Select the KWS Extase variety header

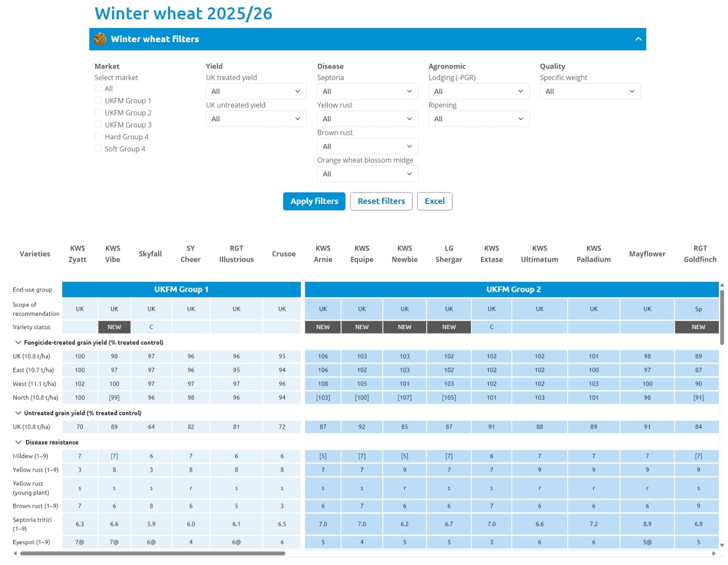coord(492,254)
